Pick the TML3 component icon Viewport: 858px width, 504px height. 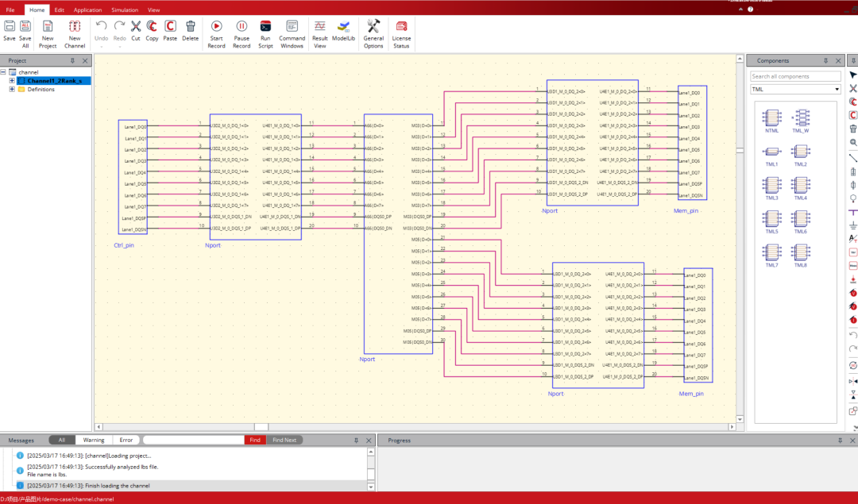771,185
